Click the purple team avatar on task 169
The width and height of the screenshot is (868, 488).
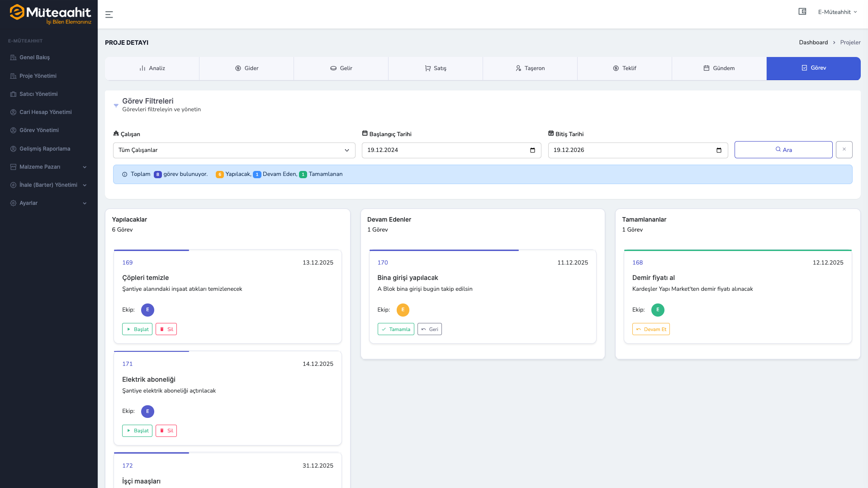coord(147,310)
